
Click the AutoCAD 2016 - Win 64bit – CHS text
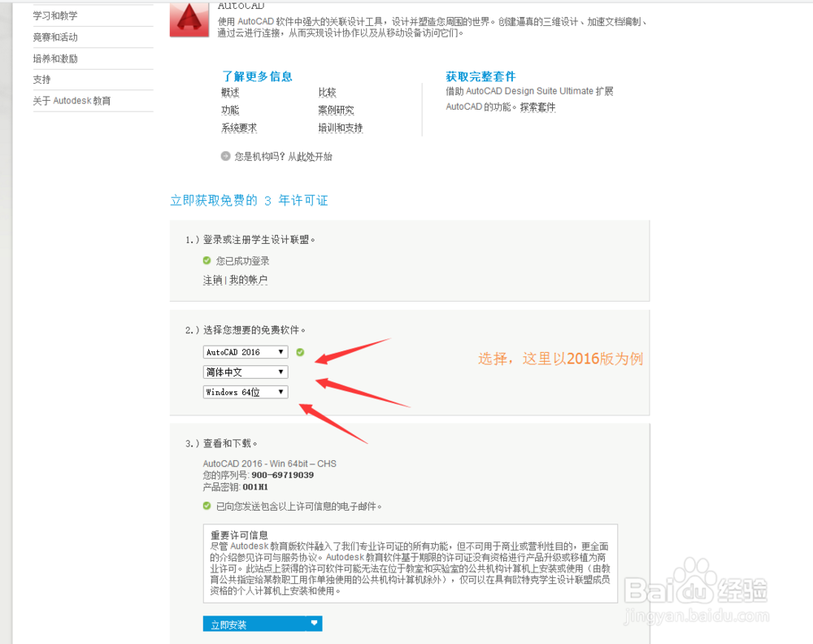[x=270, y=463]
